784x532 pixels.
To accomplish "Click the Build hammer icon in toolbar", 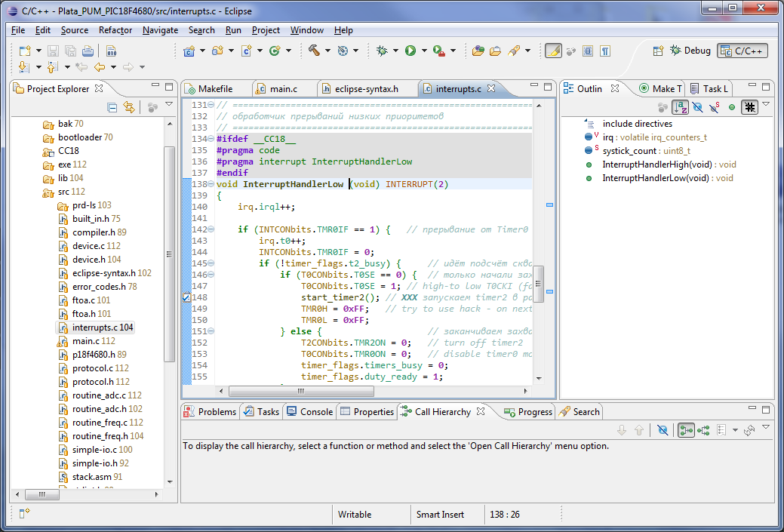I will click(x=313, y=51).
